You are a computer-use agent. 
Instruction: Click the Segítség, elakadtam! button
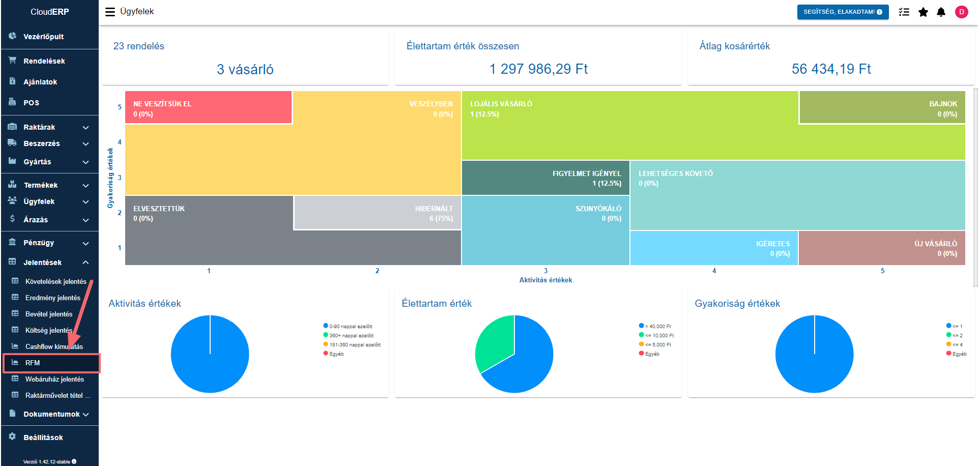843,12
